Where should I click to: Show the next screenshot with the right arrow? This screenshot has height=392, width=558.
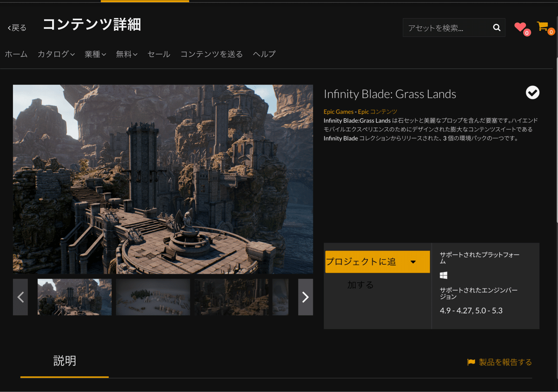point(306,297)
